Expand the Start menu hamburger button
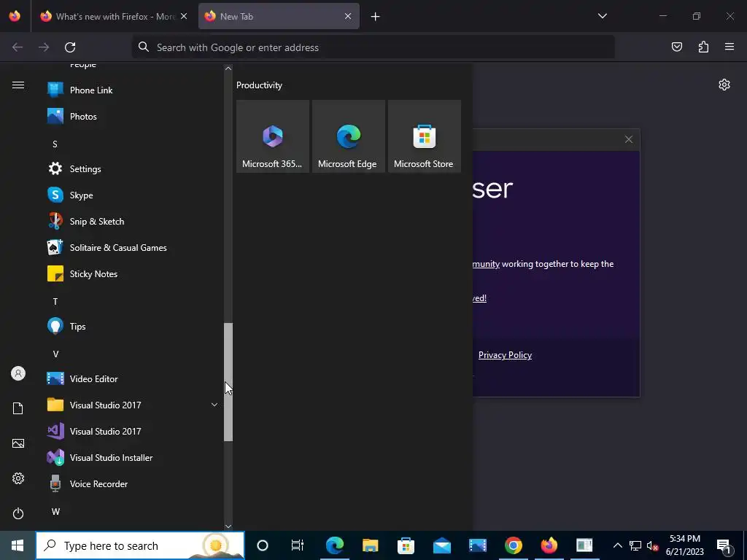747x560 pixels. point(18,85)
